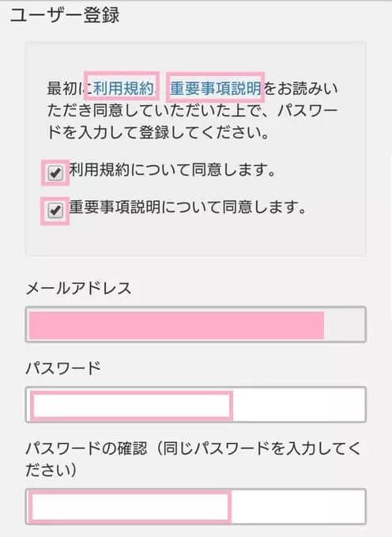
Task: Select the パスワードの確認 input field
Action: click(x=196, y=506)
